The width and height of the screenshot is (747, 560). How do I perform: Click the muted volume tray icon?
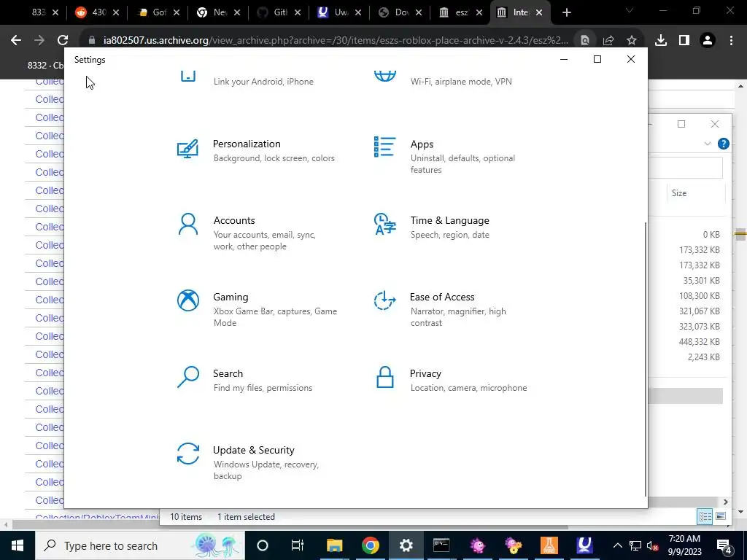pyautogui.click(x=653, y=545)
